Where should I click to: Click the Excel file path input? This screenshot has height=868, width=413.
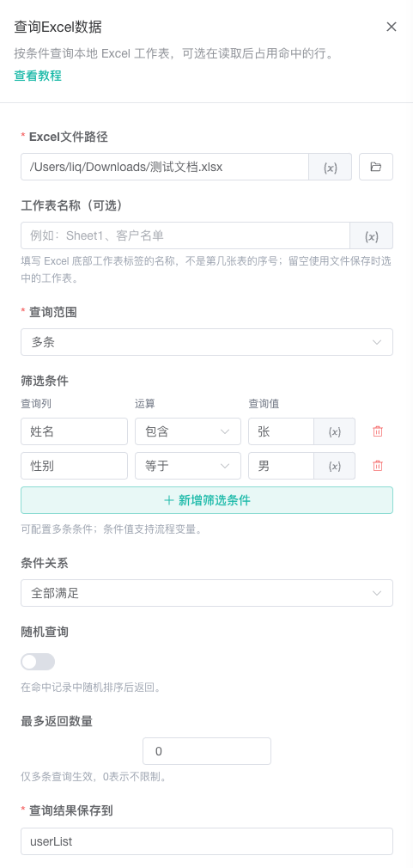point(165,167)
